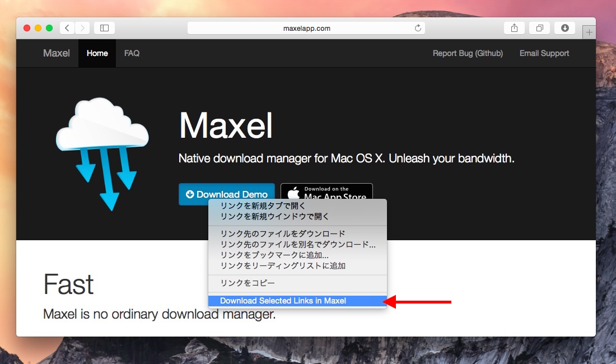Image resolution: width=616 pixels, height=364 pixels.
Task: Choose Download Selected Links in Maxel
Action: 297,301
